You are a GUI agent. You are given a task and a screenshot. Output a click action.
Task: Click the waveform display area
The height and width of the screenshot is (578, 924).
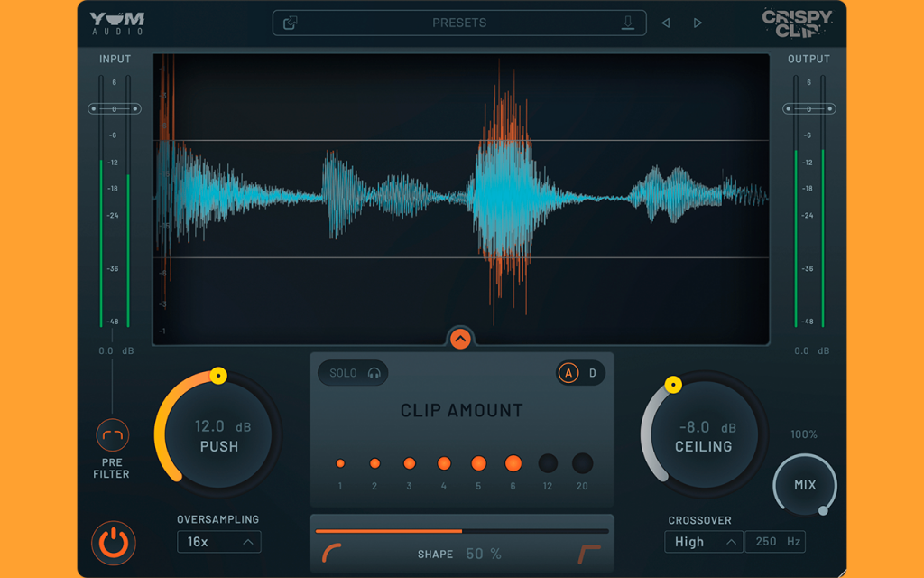point(461,200)
